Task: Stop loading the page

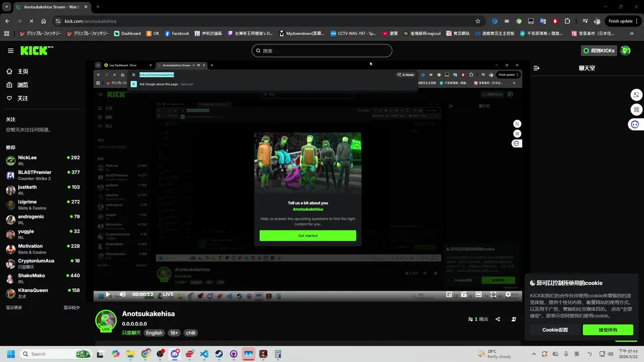Action: point(31,21)
